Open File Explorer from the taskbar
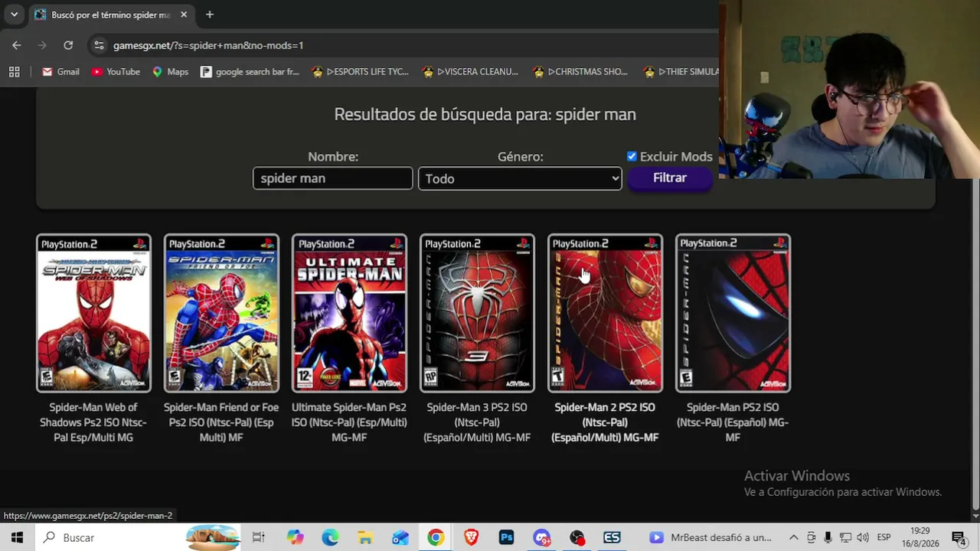 point(365,537)
